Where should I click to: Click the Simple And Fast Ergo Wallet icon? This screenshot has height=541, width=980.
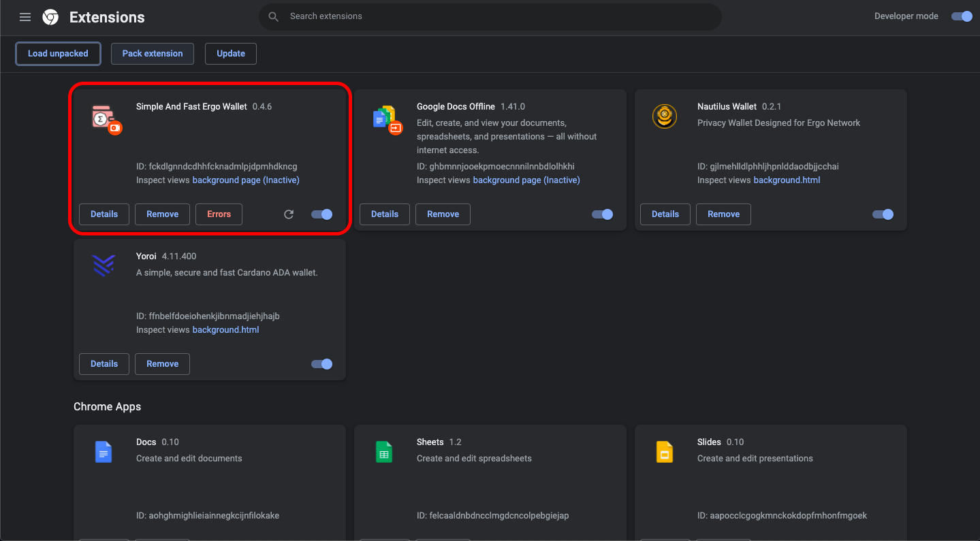pyautogui.click(x=106, y=119)
